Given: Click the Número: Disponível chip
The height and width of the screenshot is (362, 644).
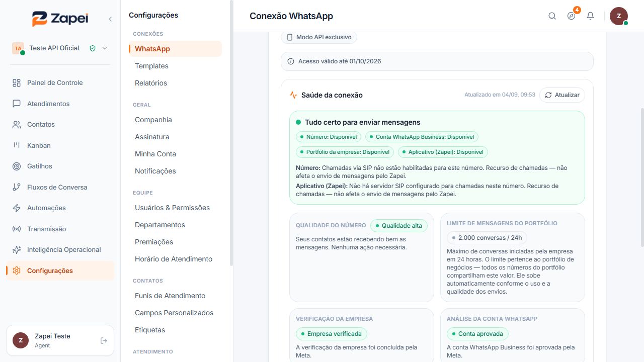Looking at the screenshot, I should click(x=329, y=137).
